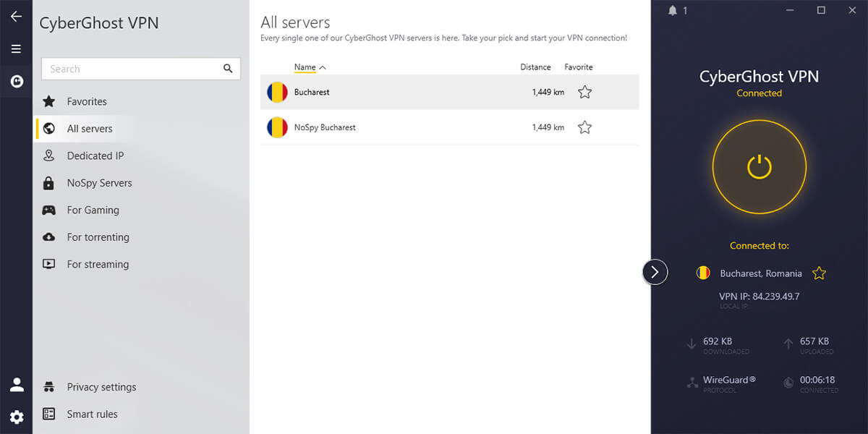The height and width of the screenshot is (434, 868).
Task: Sort servers by the Favorite column
Action: tap(579, 67)
